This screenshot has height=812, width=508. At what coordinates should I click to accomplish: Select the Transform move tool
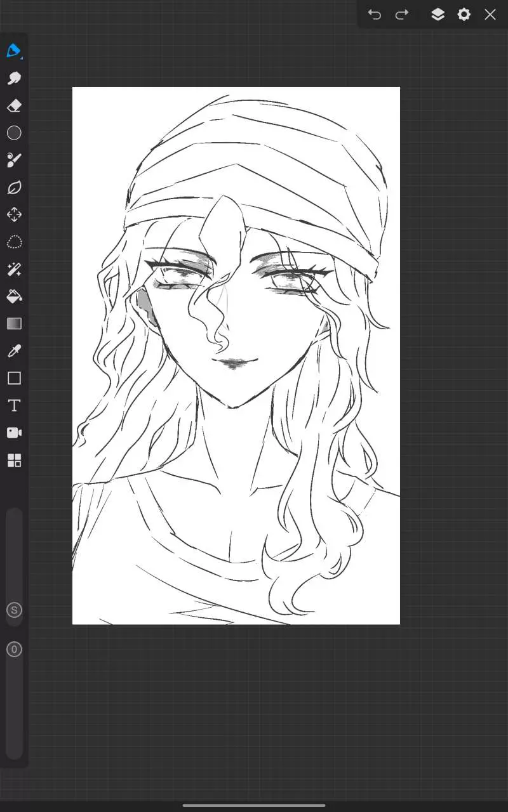tap(14, 214)
